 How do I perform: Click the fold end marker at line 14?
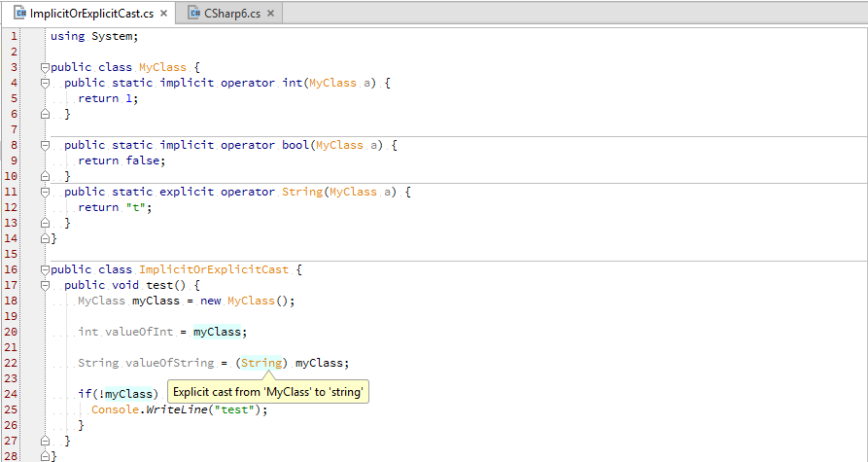tap(45, 238)
